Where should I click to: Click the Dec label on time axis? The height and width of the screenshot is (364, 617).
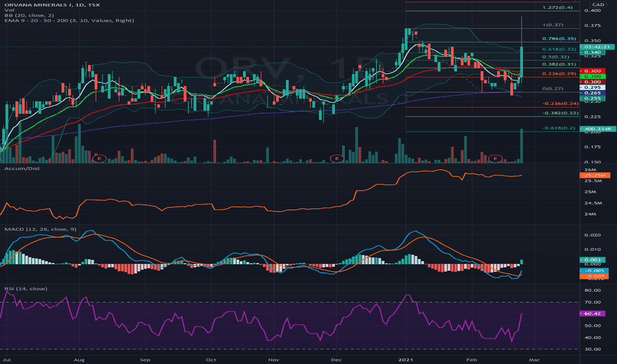(x=336, y=359)
